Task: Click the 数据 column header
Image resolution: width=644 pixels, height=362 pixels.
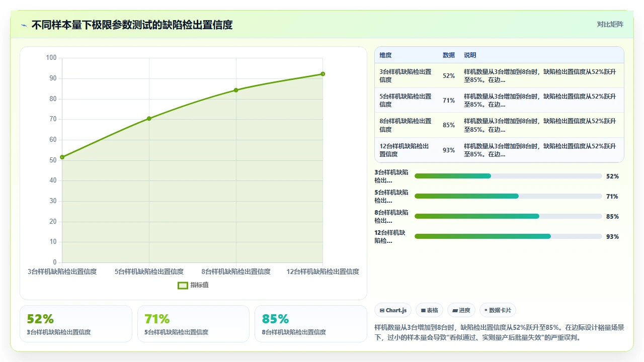Action: 449,55
